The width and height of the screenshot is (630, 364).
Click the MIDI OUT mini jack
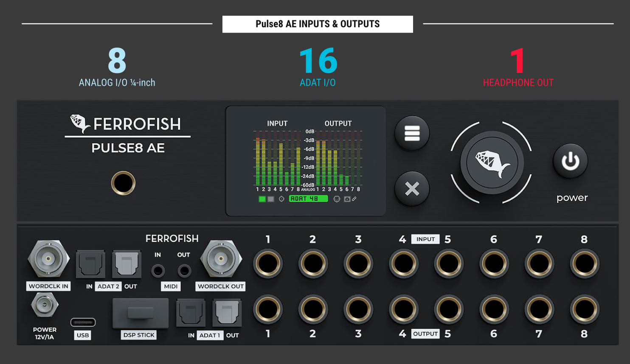point(184,270)
